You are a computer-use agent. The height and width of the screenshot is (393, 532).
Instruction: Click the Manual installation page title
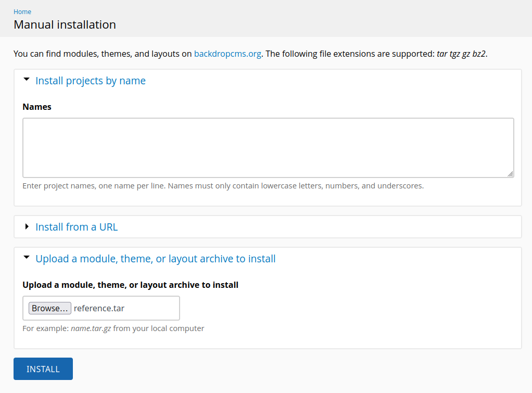65,24
